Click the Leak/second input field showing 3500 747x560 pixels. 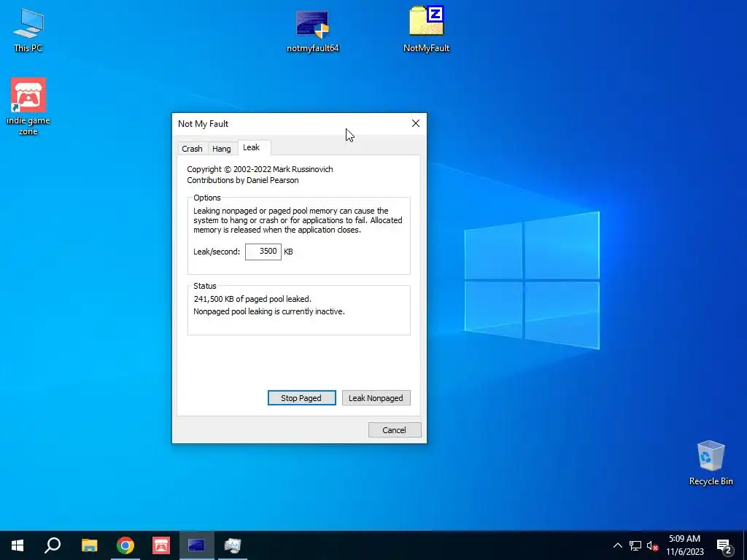pos(263,252)
